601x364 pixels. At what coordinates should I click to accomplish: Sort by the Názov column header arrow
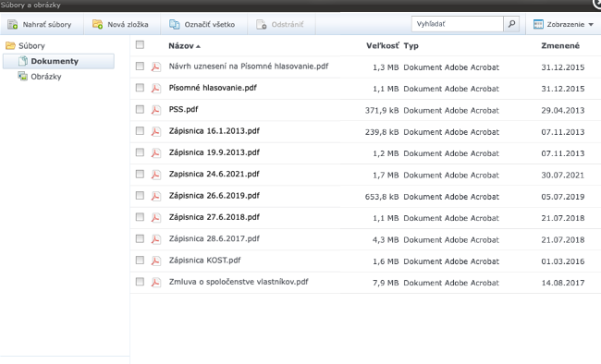point(198,46)
